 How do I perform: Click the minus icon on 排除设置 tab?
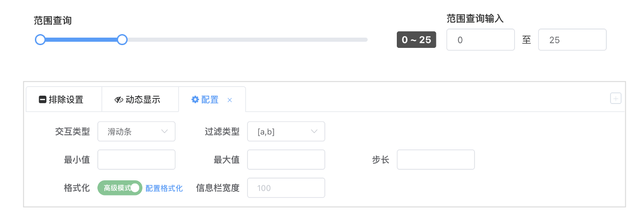click(x=43, y=99)
